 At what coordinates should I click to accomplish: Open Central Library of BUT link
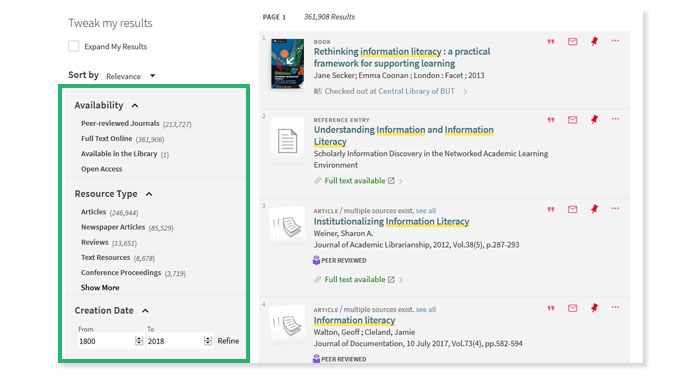[x=416, y=92]
